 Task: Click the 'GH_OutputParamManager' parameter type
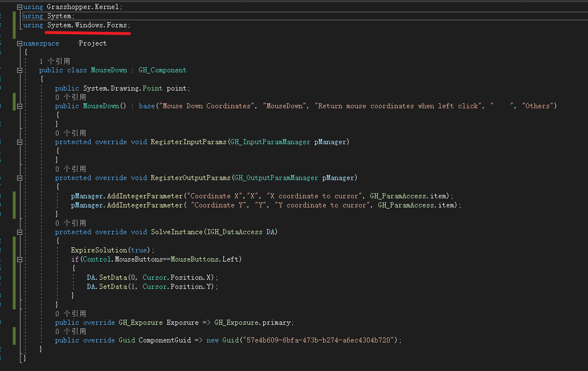pyautogui.click(x=276, y=178)
